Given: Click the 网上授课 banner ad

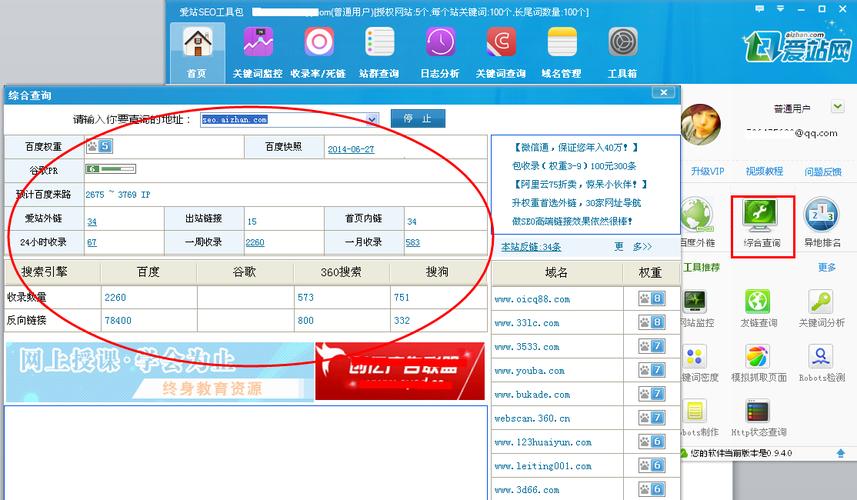Looking at the screenshot, I should point(160,372).
